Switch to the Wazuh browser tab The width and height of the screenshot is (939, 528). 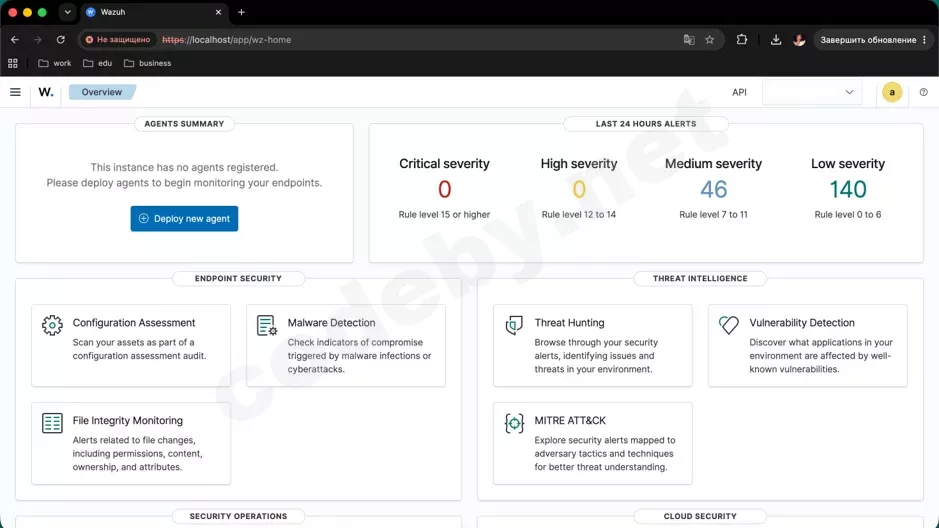(x=154, y=12)
